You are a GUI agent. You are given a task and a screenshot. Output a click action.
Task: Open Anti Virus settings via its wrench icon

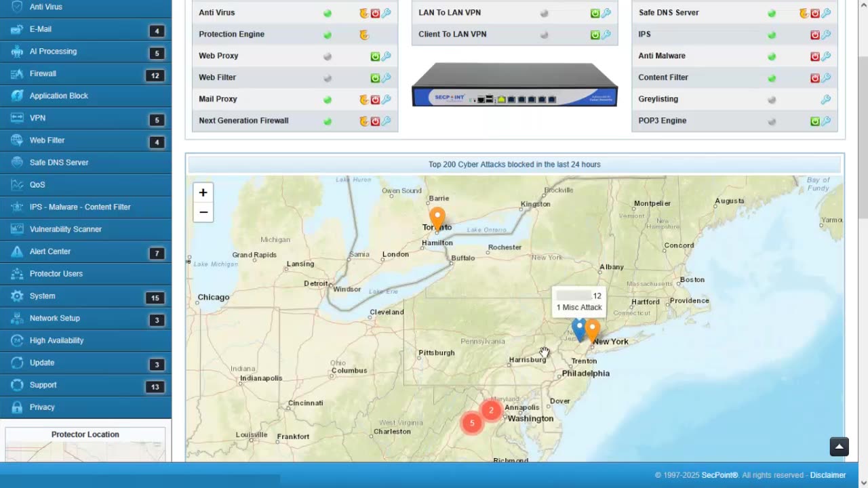tap(386, 13)
